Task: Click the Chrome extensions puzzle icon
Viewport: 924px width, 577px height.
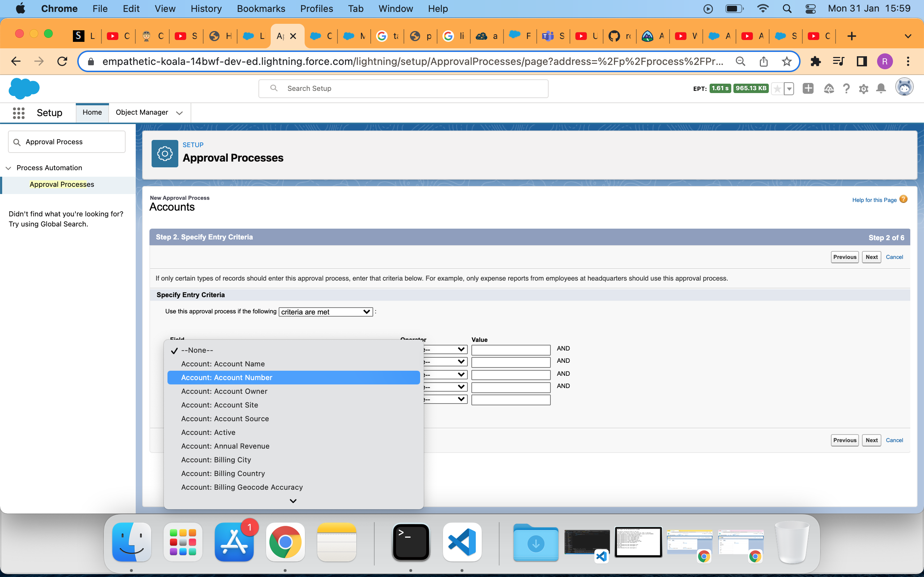Action: click(815, 61)
